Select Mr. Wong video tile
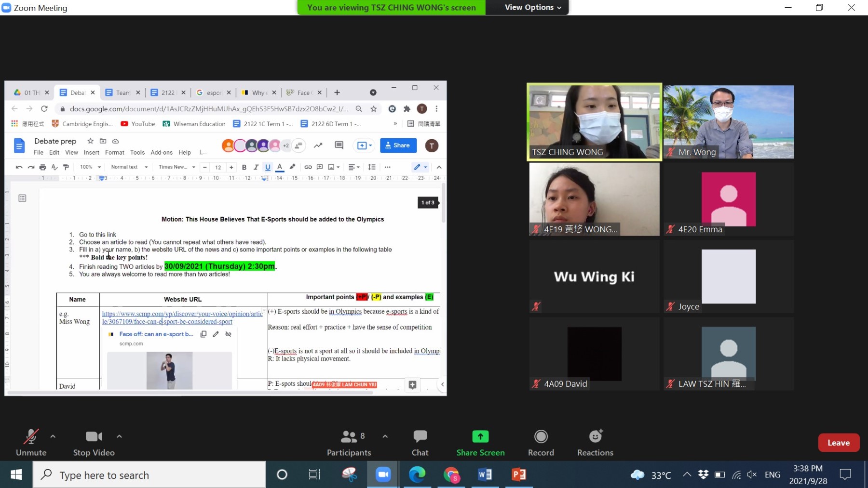This screenshot has height=488, width=868. tap(729, 121)
